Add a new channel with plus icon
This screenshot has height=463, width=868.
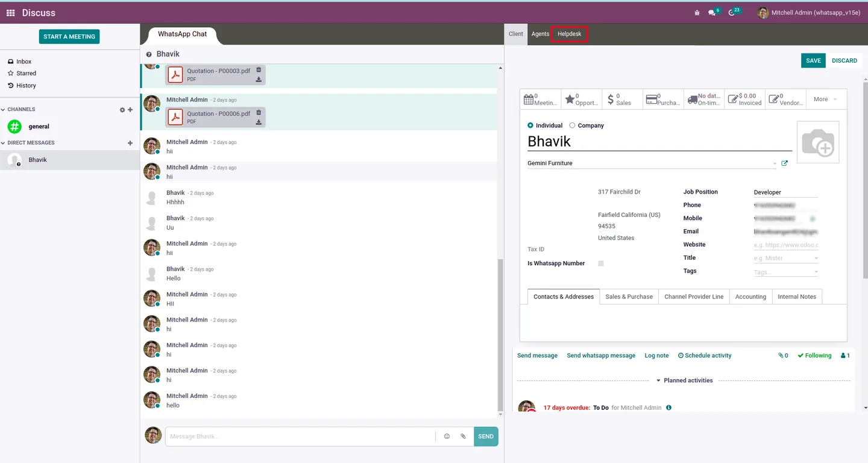(x=130, y=110)
